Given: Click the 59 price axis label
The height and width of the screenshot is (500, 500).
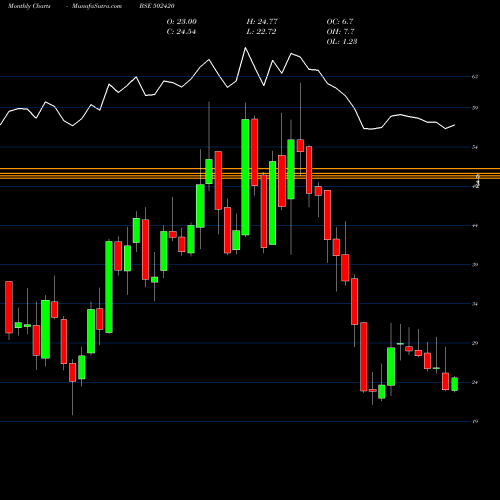Looking at the screenshot, I should [x=475, y=108].
